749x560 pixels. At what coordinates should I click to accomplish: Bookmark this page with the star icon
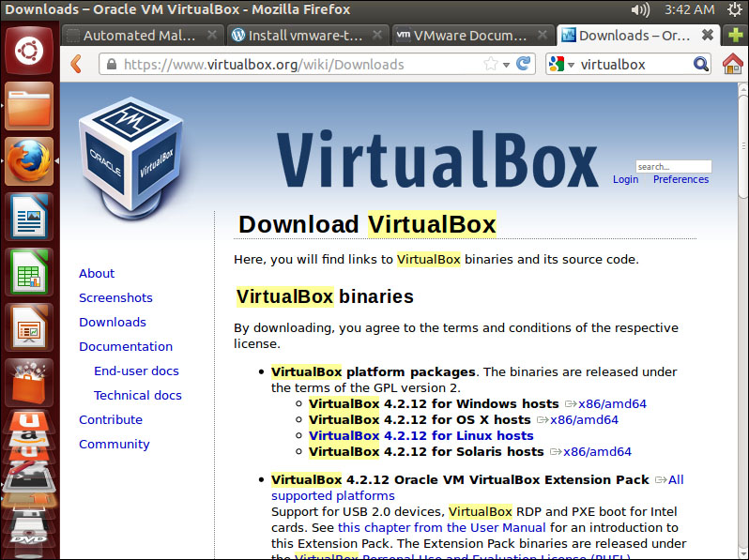tap(491, 64)
